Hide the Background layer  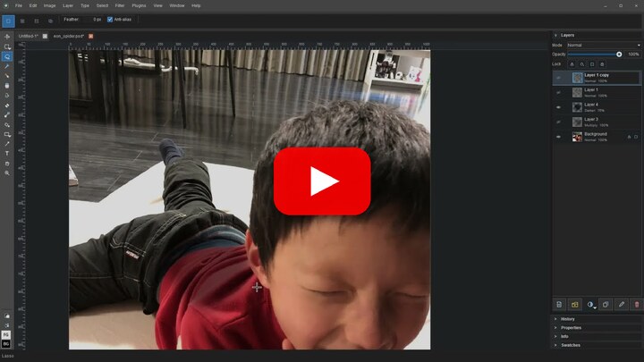click(x=558, y=137)
